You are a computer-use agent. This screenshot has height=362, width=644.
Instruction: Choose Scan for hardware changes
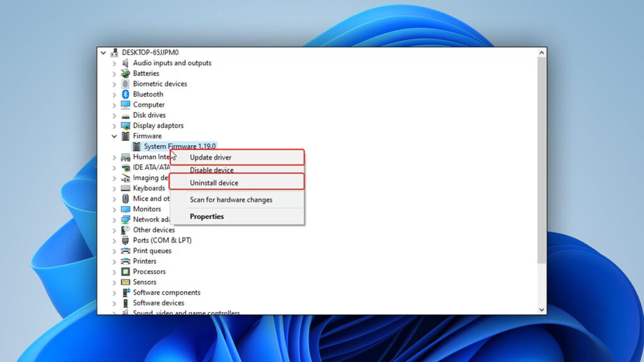pos(230,199)
